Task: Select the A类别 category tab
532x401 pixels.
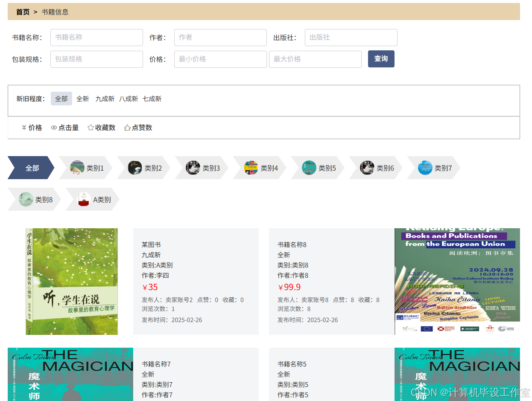Action: pyautogui.click(x=92, y=199)
